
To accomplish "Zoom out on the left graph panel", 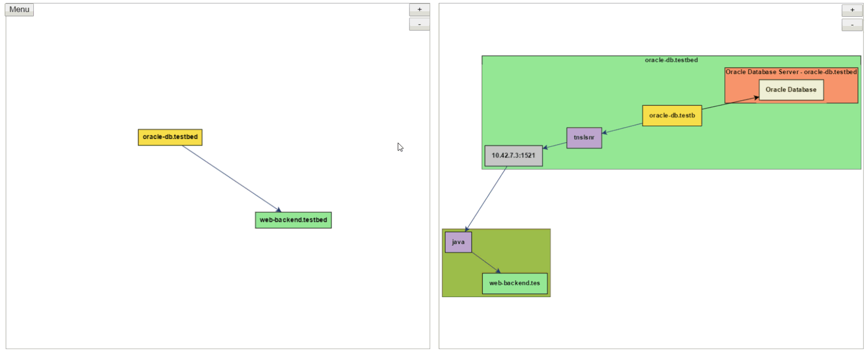I will (x=419, y=25).
